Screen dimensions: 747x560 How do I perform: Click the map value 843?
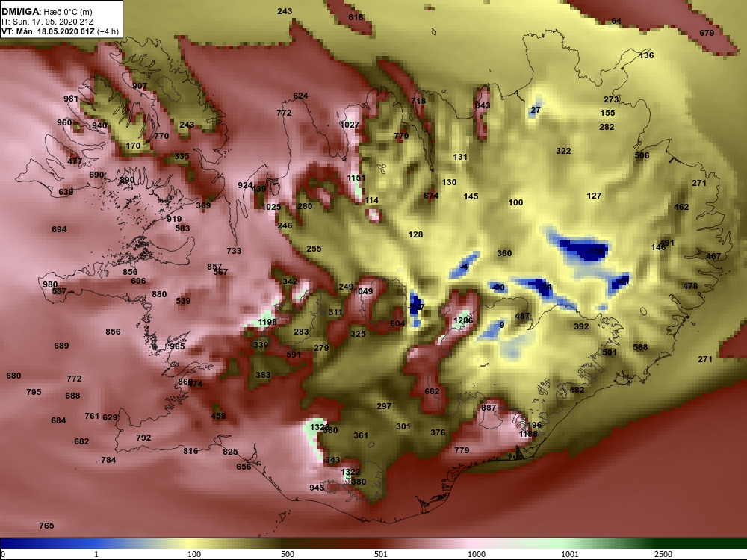(483, 105)
